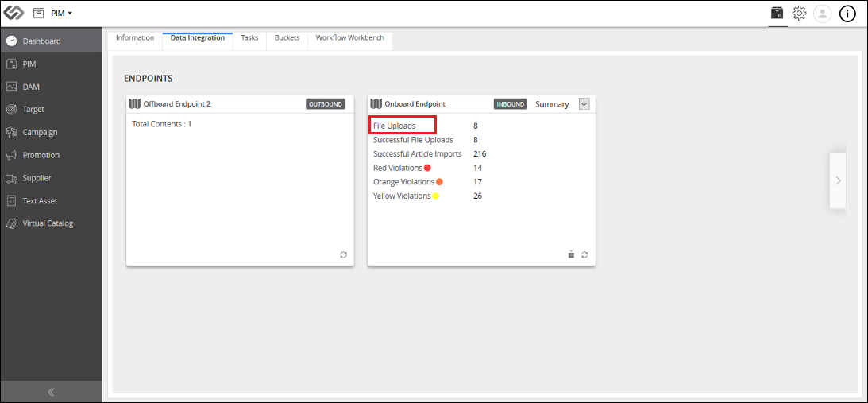The height and width of the screenshot is (403, 868).
Task: Open the Summary dropdown arrow
Action: (x=584, y=103)
